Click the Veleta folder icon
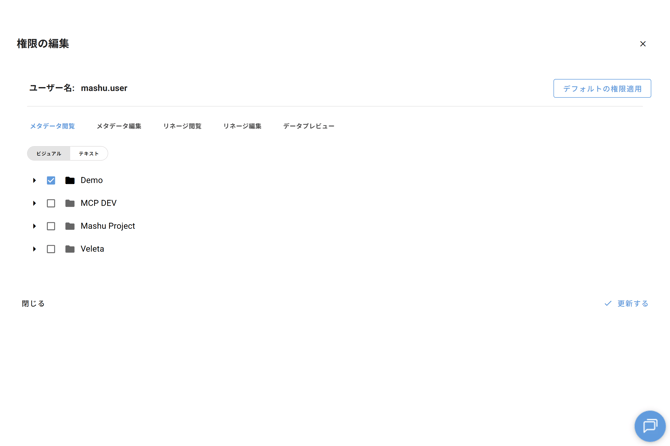The image size is (670, 446). click(70, 250)
